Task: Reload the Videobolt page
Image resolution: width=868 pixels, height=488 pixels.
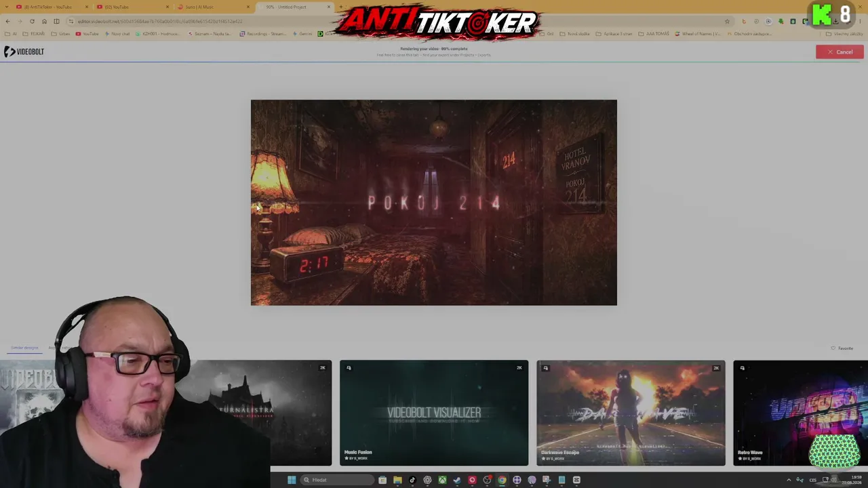Action: click(x=32, y=21)
